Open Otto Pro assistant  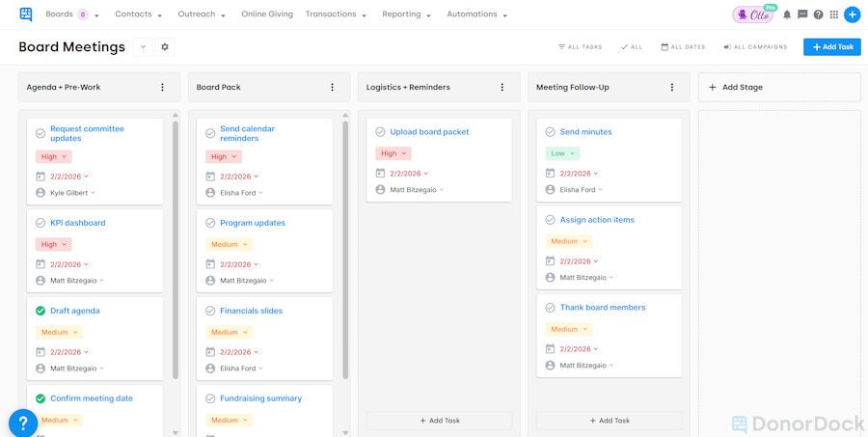coord(754,14)
